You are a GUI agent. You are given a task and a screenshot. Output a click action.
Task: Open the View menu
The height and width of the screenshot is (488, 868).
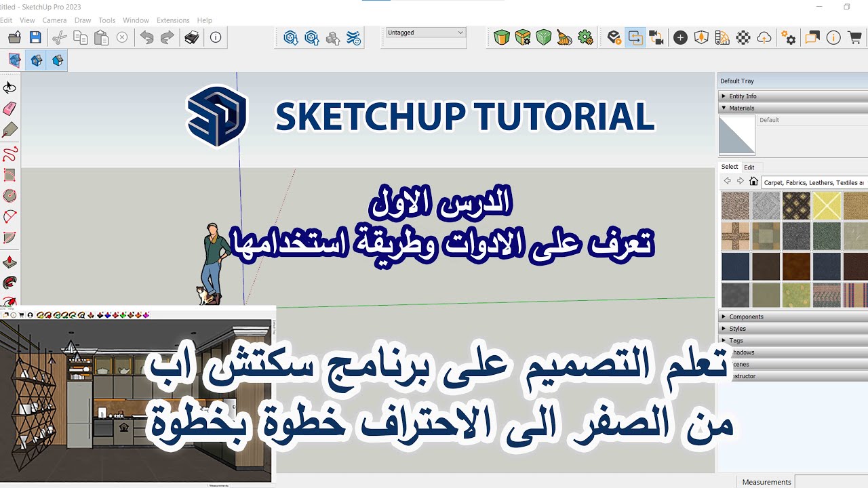tap(27, 20)
